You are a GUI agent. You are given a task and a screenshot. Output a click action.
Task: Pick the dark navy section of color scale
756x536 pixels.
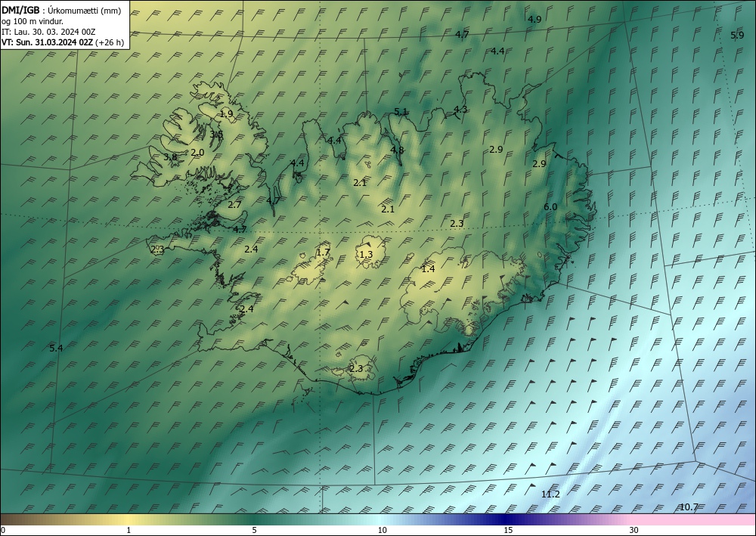507,519
